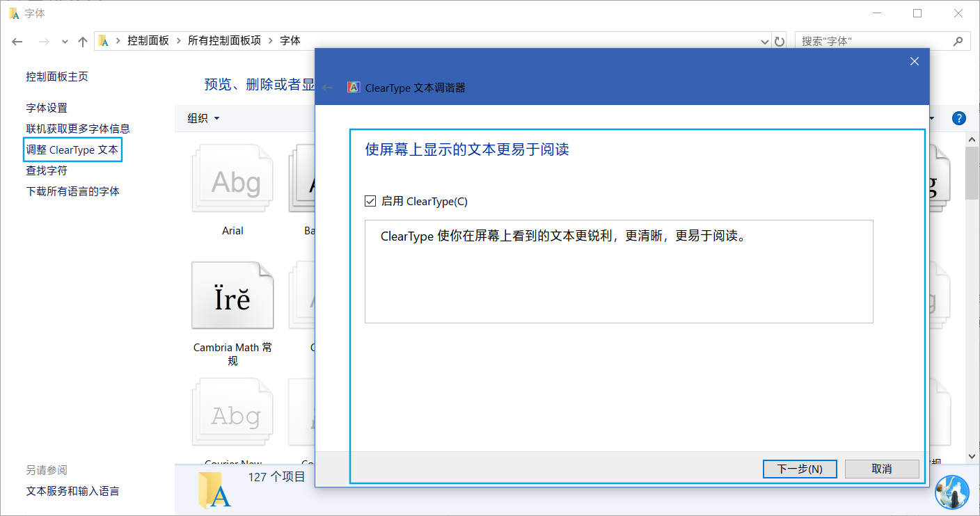Viewport: 980px width, 516px height.
Task: Click the large fonts folder icon in details pane
Action: point(214,490)
